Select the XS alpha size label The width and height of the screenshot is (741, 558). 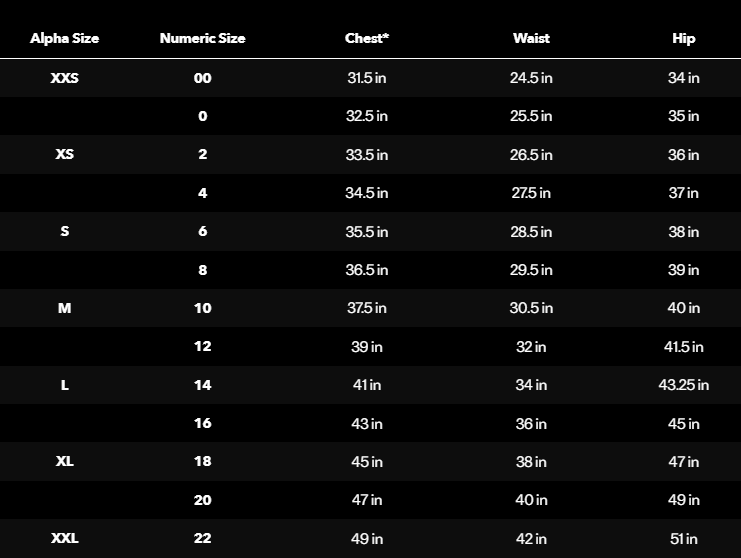(x=65, y=155)
